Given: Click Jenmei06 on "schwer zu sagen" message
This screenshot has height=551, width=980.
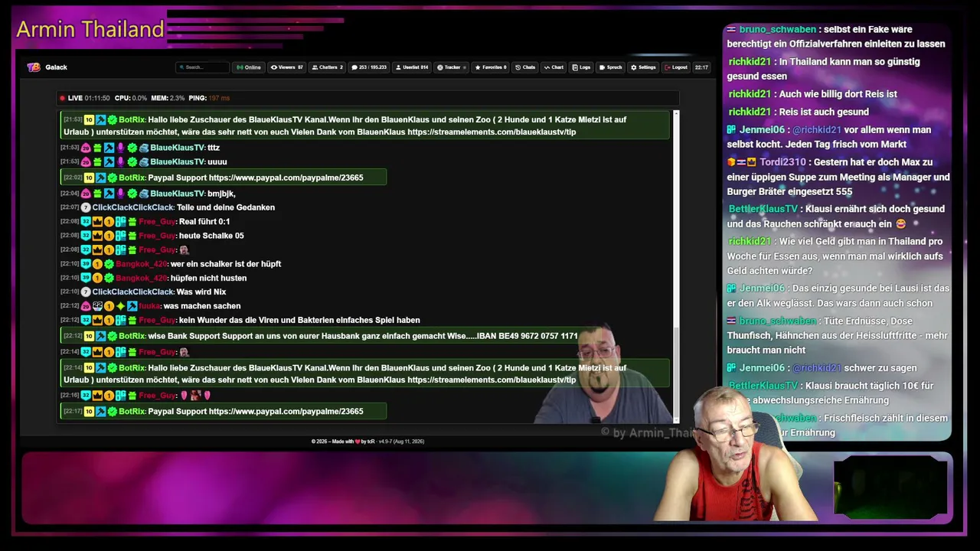Looking at the screenshot, I should pyautogui.click(x=762, y=368).
